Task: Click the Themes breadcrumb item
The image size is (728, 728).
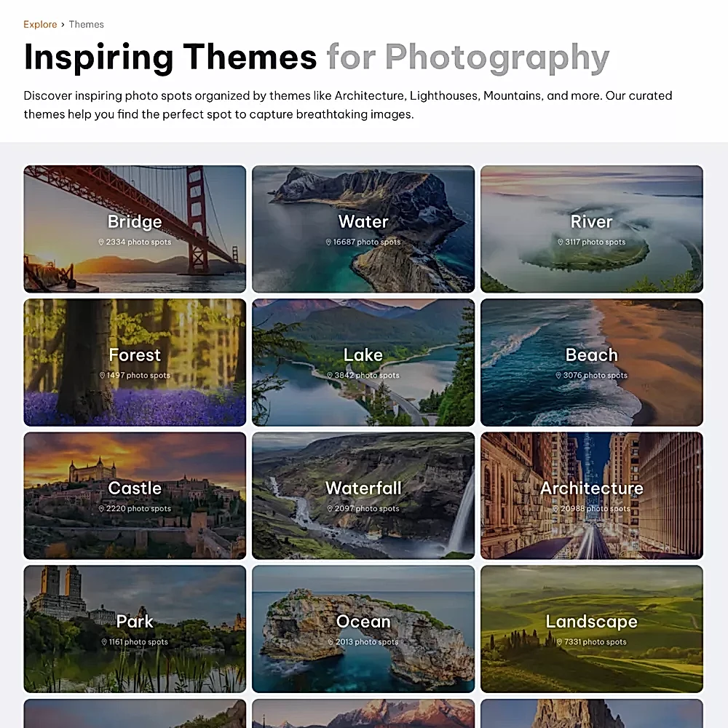Action: click(87, 25)
